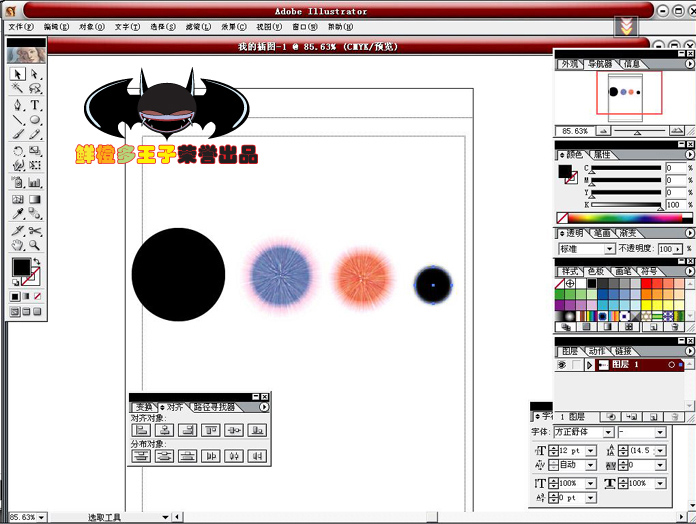Select the Eyedropper tool
The height and width of the screenshot is (524, 696).
point(18,214)
